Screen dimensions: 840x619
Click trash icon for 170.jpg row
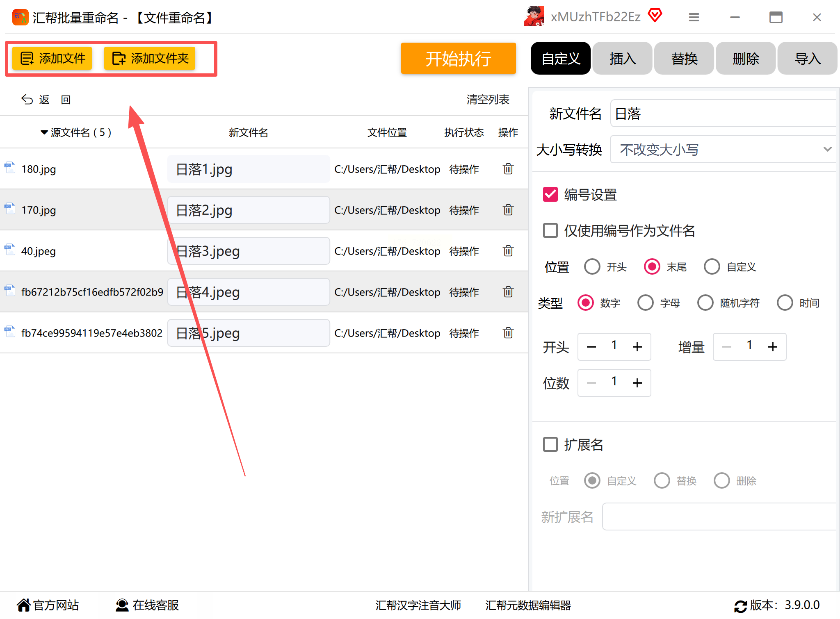(x=508, y=210)
